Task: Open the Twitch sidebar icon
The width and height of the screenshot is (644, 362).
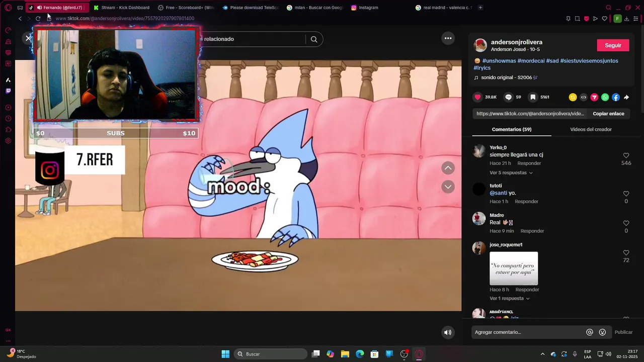Action: 8,91
